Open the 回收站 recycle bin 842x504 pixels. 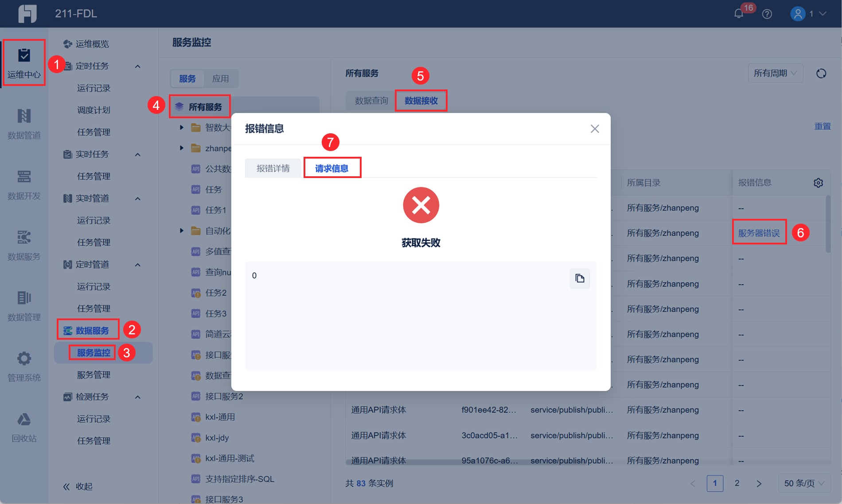click(x=24, y=427)
